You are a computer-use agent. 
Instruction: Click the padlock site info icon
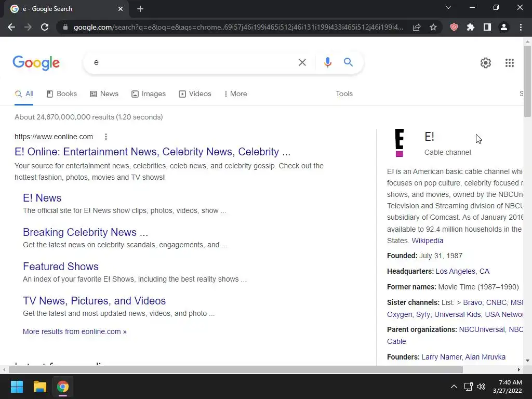click(65, 27)
